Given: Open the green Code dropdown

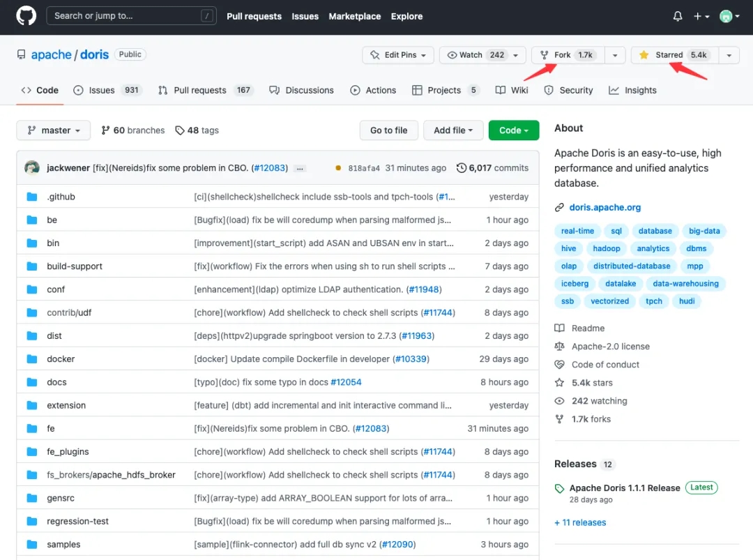Looking at the screenshot, I should [x=513, y=130].
